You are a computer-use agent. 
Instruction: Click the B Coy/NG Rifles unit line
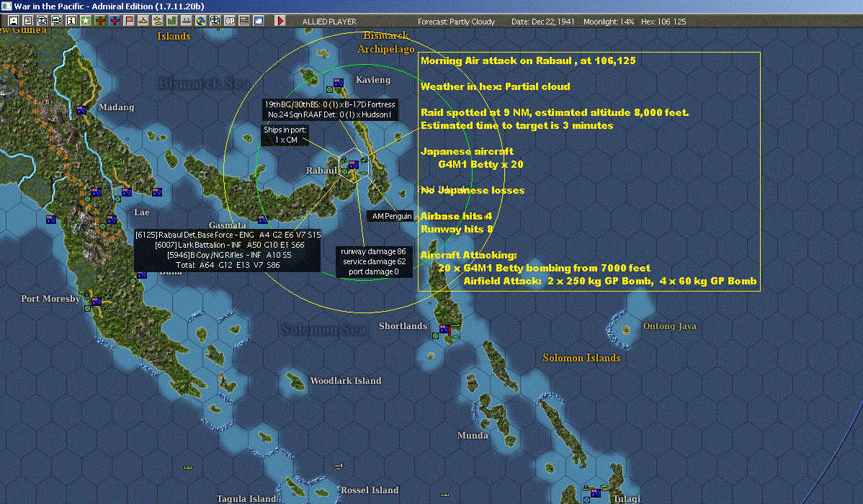click(229, 255)
